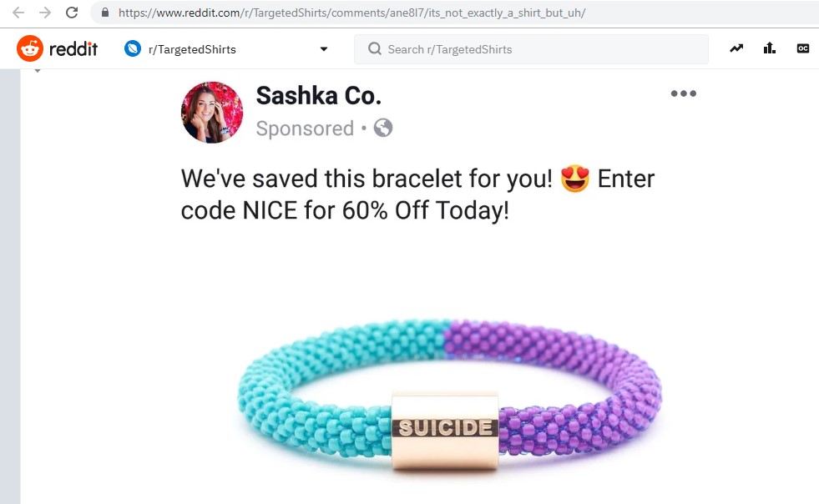
Task: Click the browser back arrow
Action: click(x=18, y=13)
